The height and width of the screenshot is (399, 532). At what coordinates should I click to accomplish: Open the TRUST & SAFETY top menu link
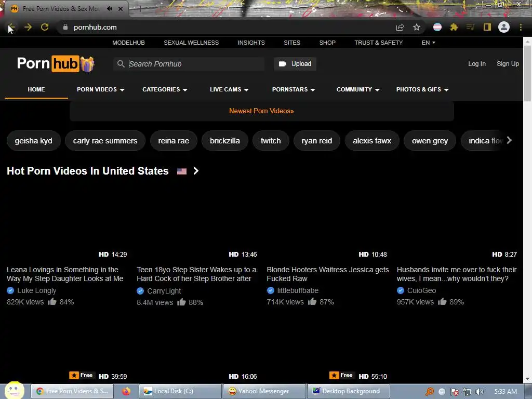coord(379,43)
